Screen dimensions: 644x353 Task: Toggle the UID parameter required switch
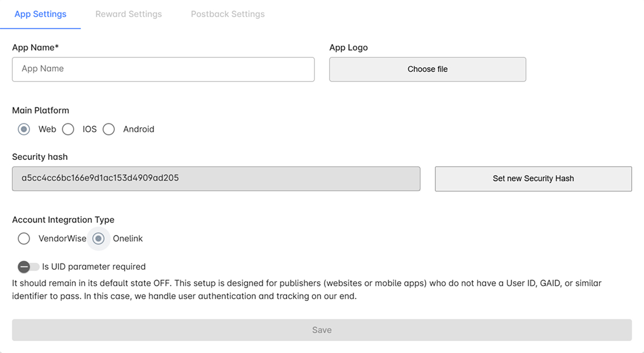pos(28,267)
